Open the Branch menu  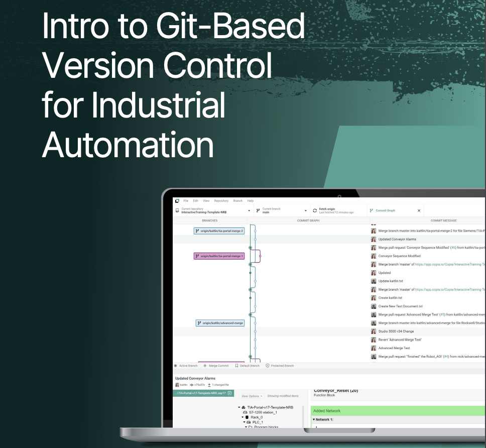pyautogui.click(x=238, y=201)
